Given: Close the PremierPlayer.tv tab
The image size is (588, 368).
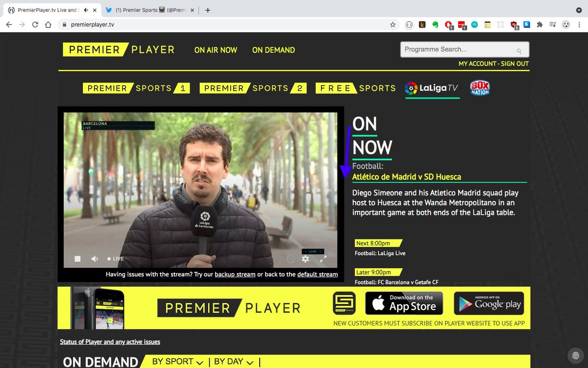Looking at the screenshot, I should click(x=94, y=10).
